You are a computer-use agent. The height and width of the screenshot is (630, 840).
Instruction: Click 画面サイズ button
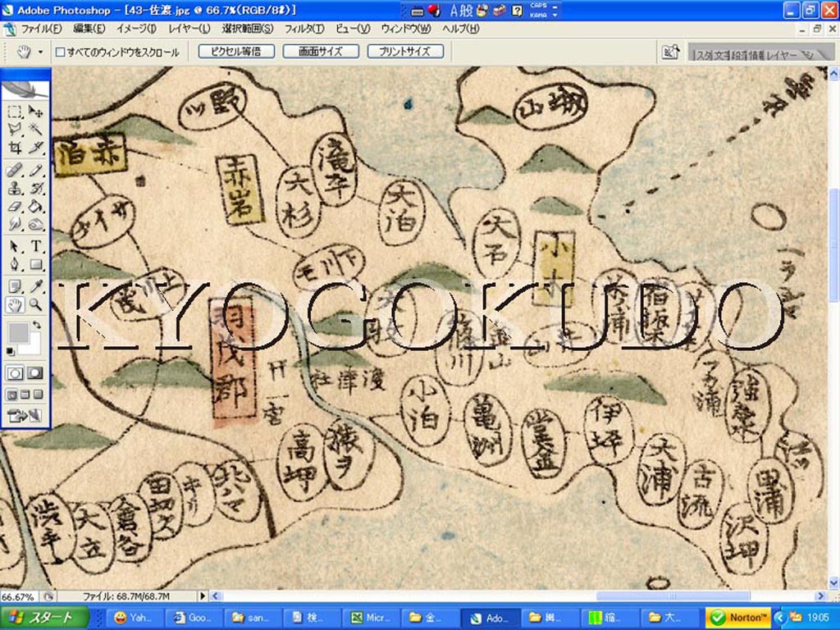coord(321,52)
